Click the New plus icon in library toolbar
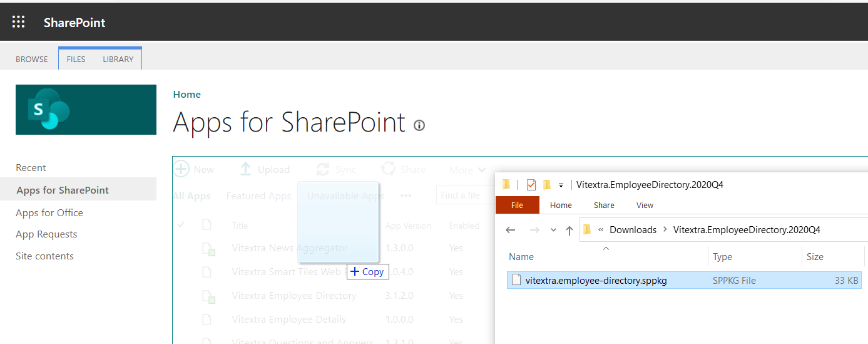Screen dimensions: 868x344 [x=181, y=169]
